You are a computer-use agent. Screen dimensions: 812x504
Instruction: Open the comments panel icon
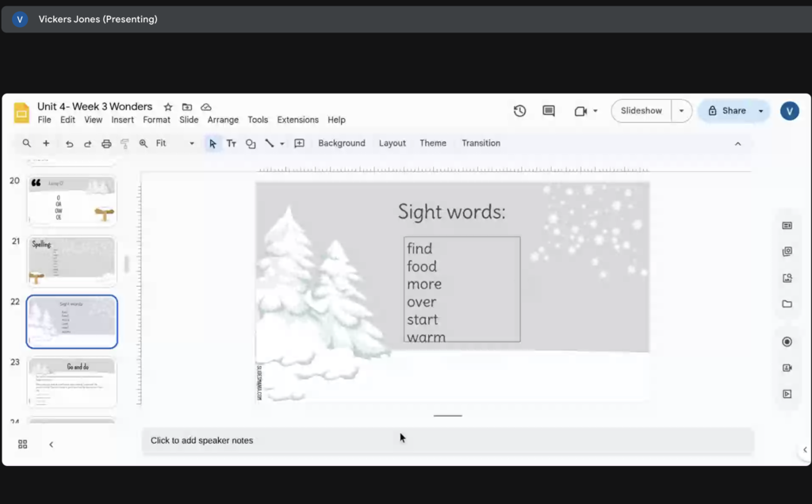[x=549, y=111]
